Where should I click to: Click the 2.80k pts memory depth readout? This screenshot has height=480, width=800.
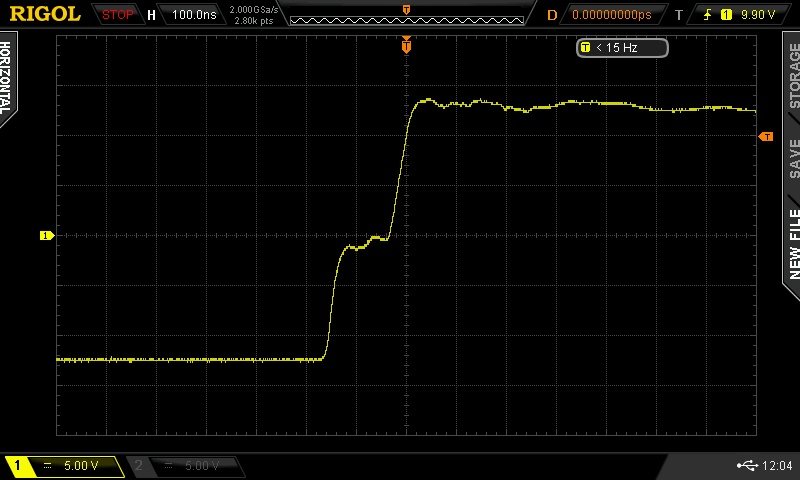(x=254, y=21)
